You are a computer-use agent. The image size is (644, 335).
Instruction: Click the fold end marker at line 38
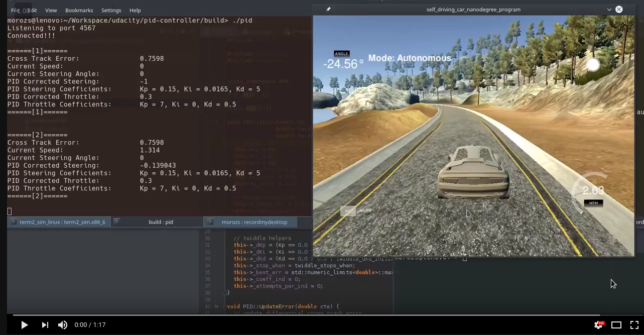point(224,293)
